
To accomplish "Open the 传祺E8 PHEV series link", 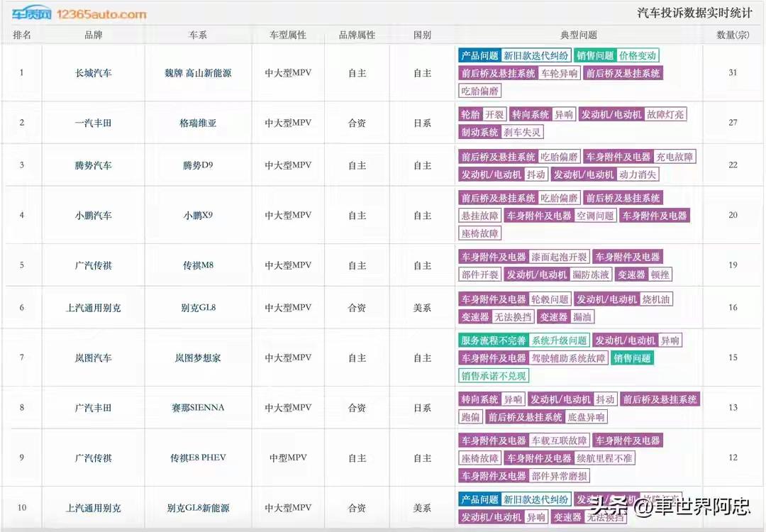I will tap(198, 458).
